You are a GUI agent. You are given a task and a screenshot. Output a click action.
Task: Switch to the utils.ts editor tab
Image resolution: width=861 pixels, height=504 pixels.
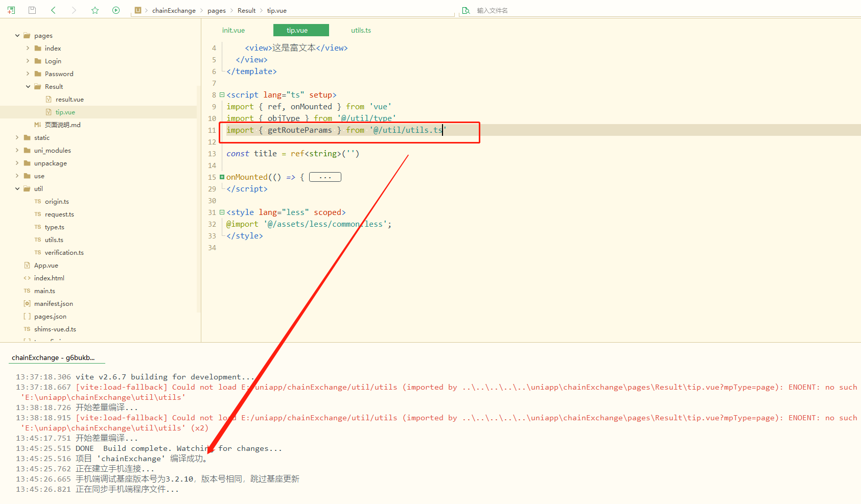(361, 31)
